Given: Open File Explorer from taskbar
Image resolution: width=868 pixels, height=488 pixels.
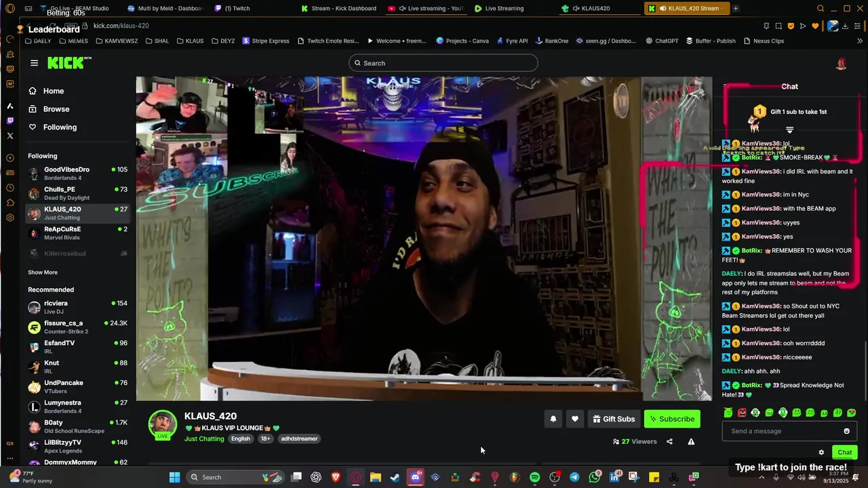Looking at the screenshot, I should tap(376, 477).
